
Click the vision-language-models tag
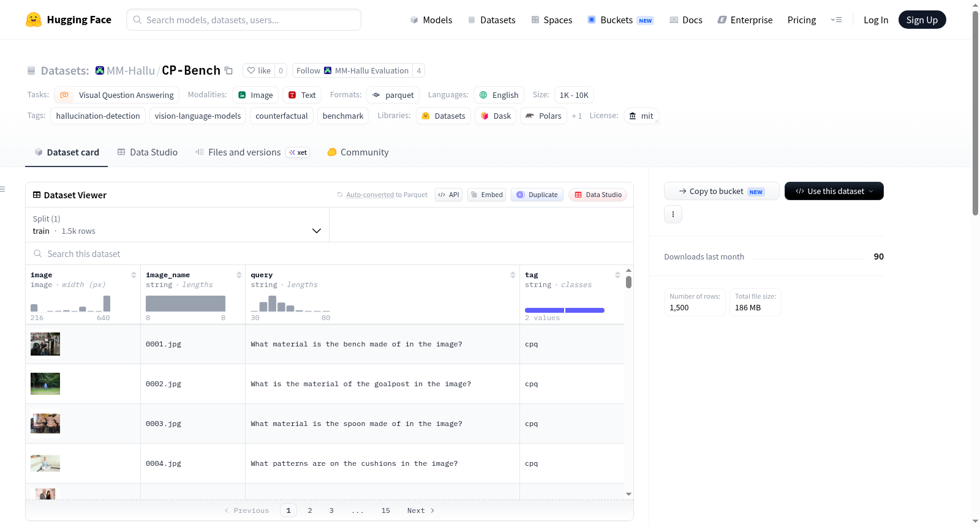(198, 116)
